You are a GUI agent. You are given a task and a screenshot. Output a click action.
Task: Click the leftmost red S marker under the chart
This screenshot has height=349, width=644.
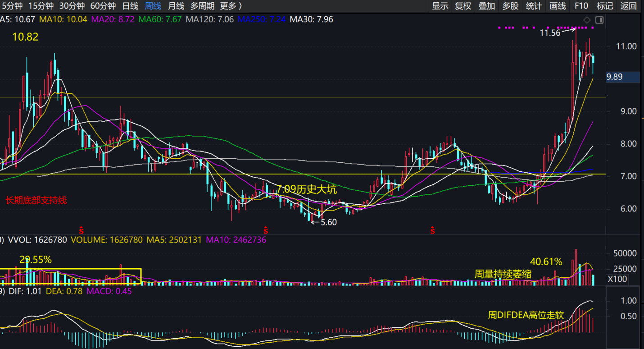point(82,230)
